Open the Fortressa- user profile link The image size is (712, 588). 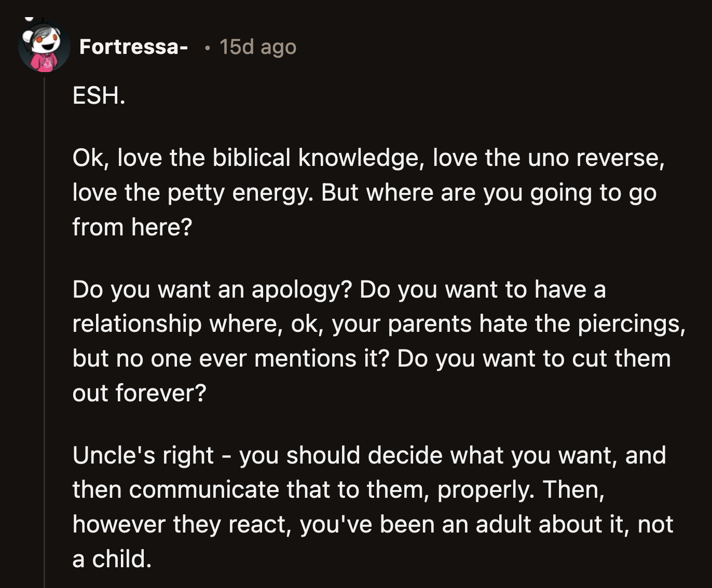(133, 47)
